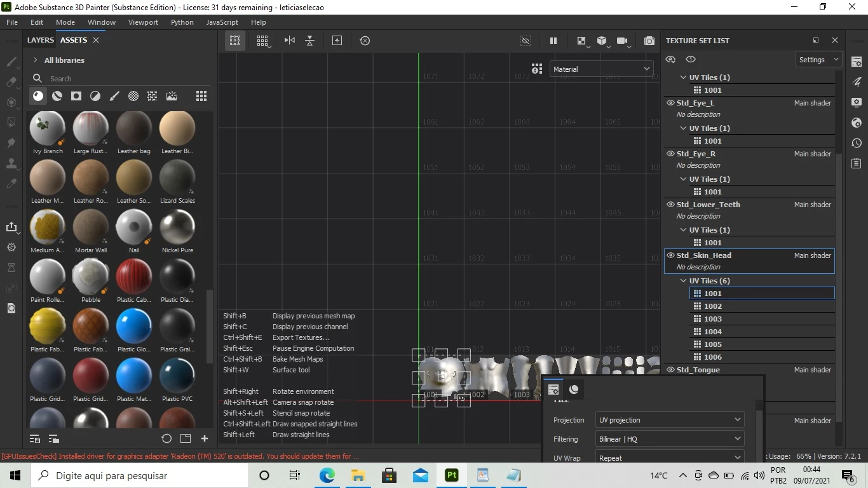Hide the Std_Eye_R texture set
Screen dimensions: 868x488
click(x=670, y=154)
